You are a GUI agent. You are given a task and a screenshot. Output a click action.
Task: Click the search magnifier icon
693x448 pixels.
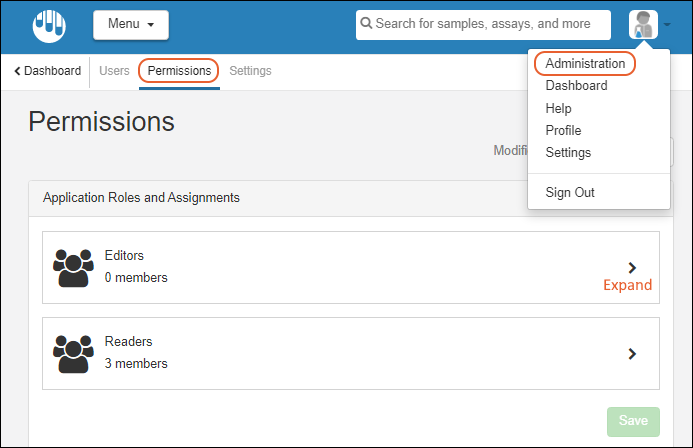click(367, 24)
